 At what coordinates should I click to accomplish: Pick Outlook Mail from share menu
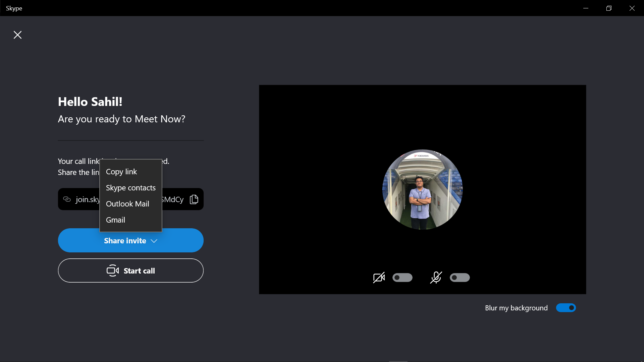[x=131, y=204]
